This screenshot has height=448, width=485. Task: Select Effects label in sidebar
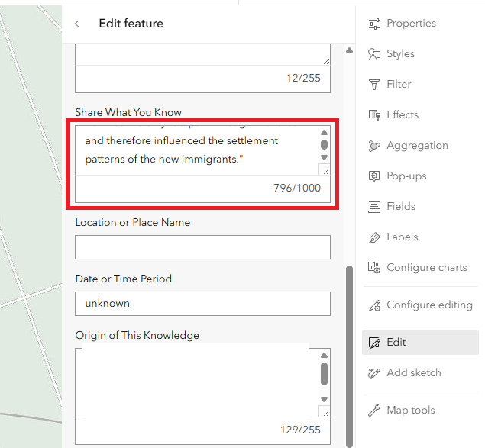click(x=403, y=115)
